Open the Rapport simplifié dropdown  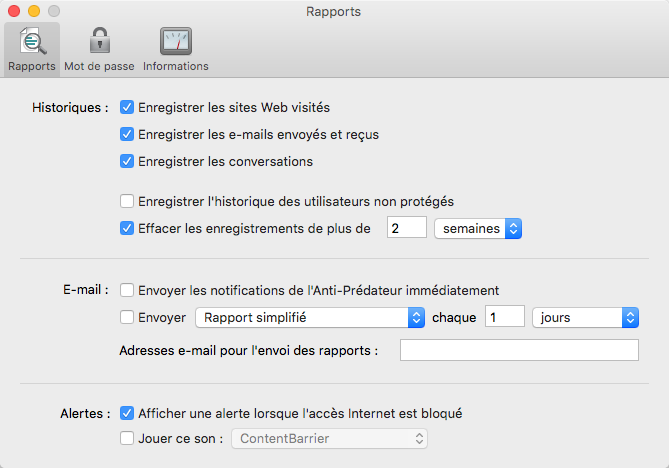tap(310, 317)
